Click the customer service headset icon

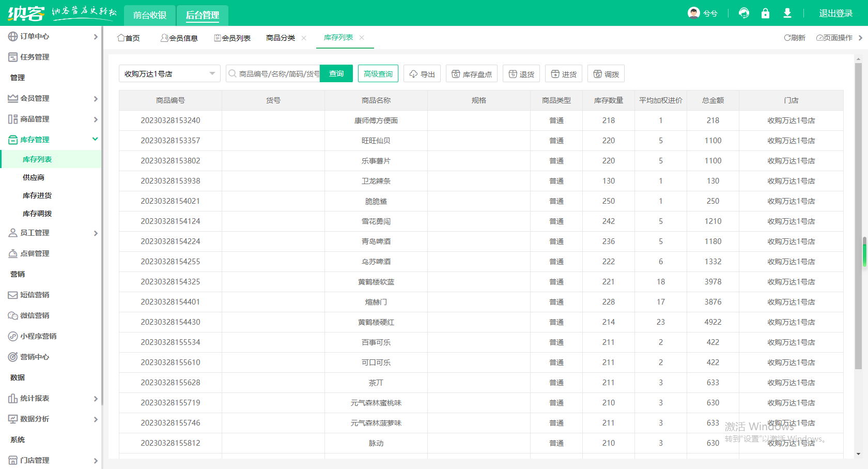[x=744, y=13]
